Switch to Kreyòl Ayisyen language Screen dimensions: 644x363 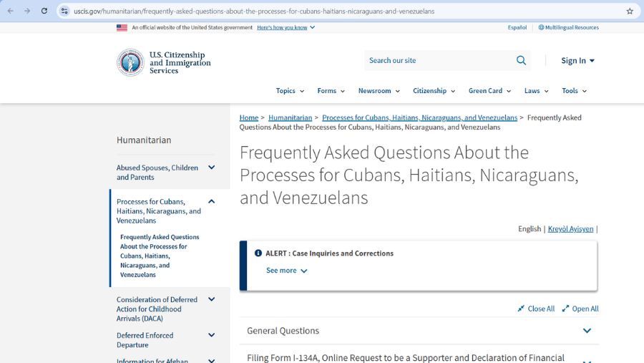[570, 229]
